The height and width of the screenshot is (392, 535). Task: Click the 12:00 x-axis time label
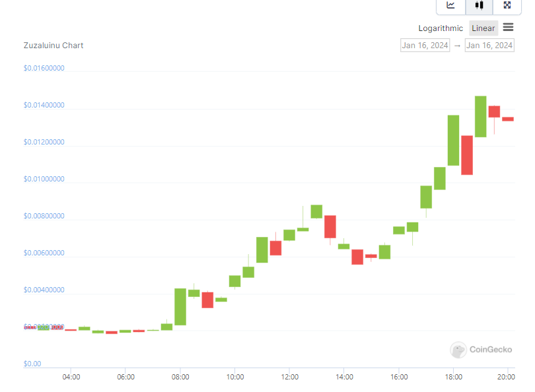pyautogui.click(x=289, y=377)
